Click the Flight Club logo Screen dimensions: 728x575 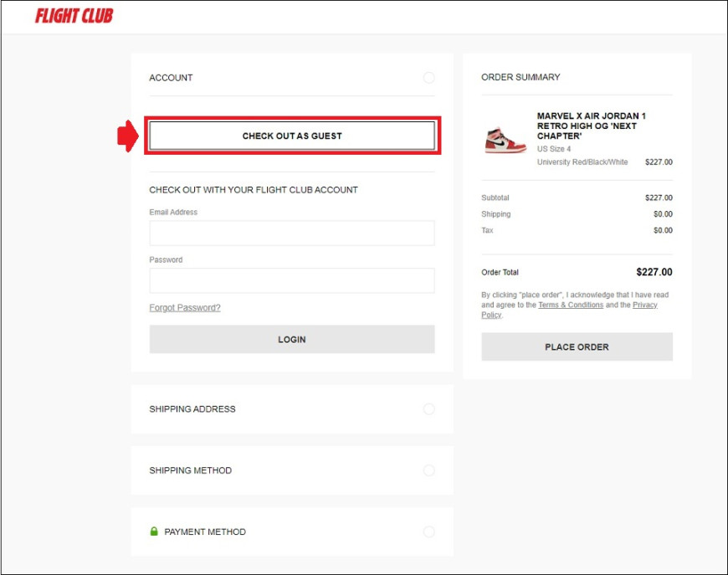[x=74, y=16]
